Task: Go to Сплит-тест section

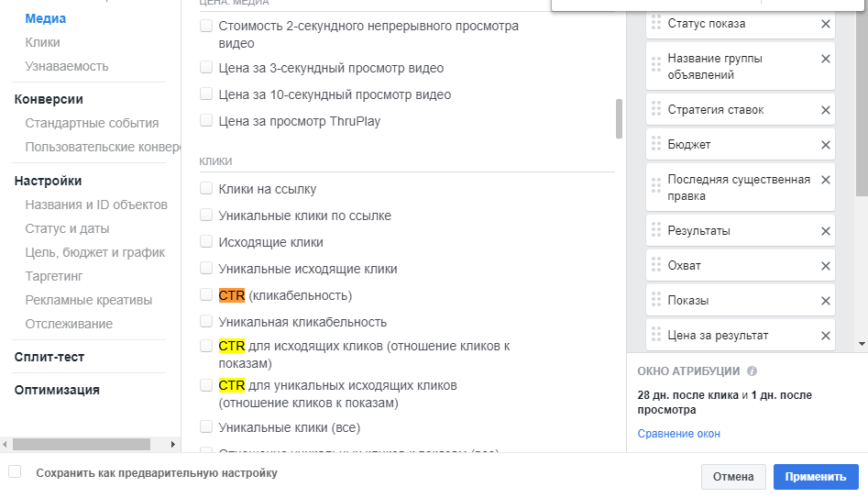Action: tap(49, 357)
